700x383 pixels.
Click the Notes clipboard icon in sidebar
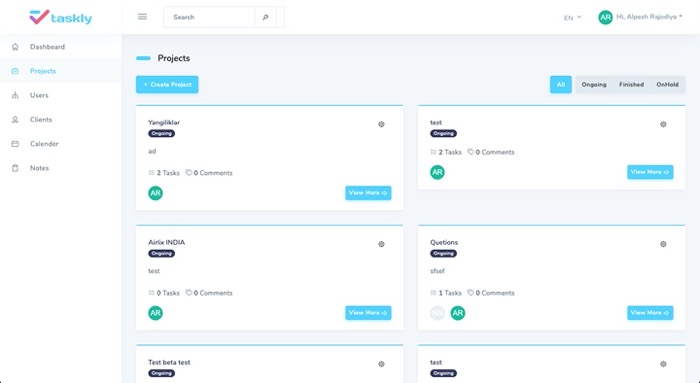tap(15, 168)
